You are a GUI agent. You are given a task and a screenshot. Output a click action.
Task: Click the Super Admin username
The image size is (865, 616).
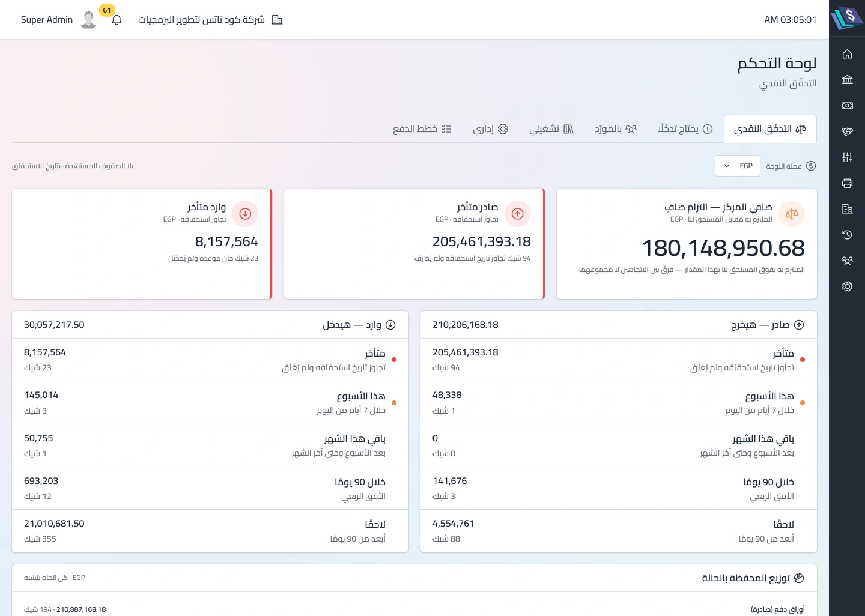click(47, 20)
